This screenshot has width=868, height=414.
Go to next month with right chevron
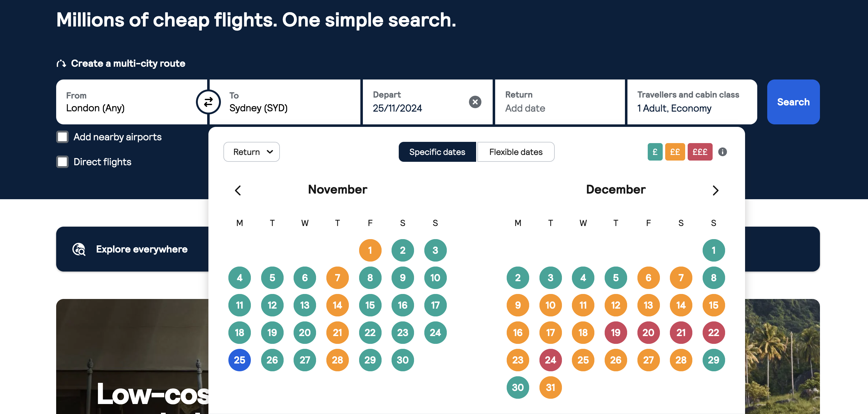tap(715, 190)
